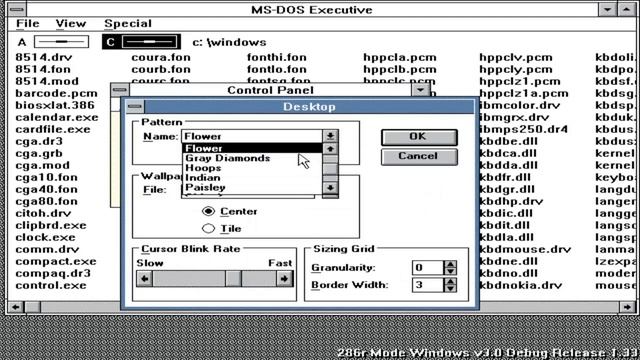
Task: Select file clipbrd.exe
Action: click(x=51, y=225)
